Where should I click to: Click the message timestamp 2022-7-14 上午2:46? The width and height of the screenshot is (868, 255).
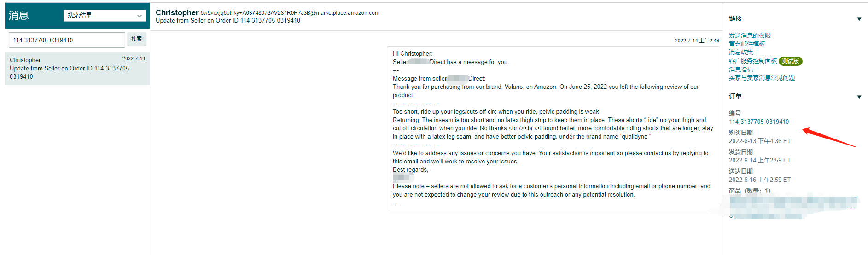(697, 41)
